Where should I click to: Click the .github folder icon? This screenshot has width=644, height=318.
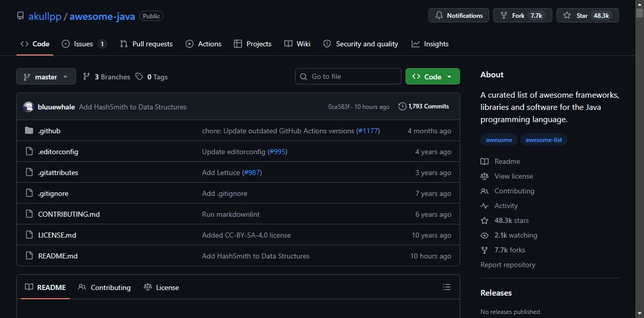point(29,131)
